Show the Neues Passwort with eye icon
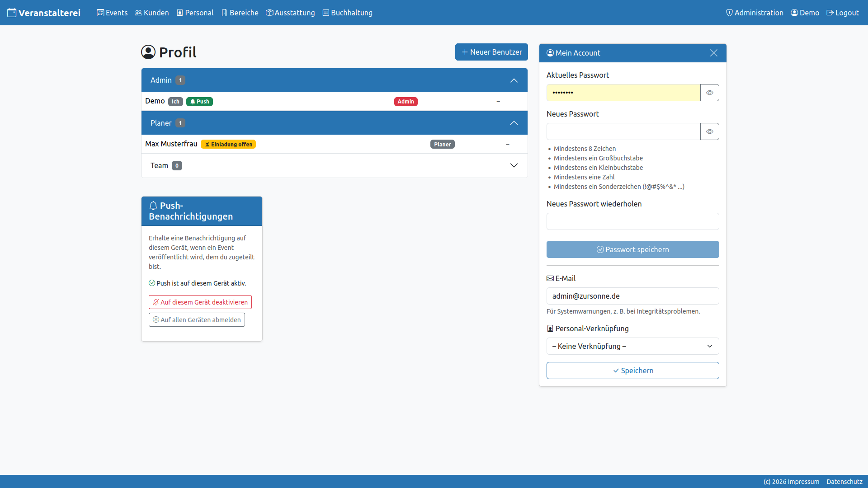Viewport: 868px width, 488px height. coord(710,131)
